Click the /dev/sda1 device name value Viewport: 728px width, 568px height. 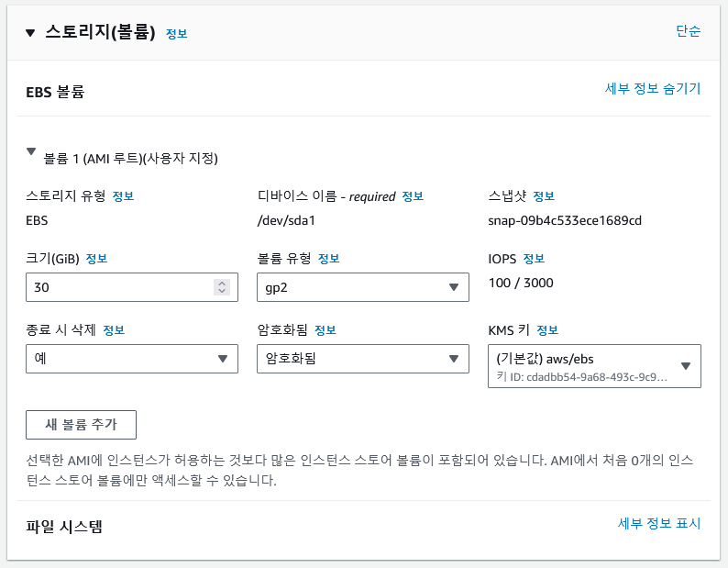pos(286,220)
